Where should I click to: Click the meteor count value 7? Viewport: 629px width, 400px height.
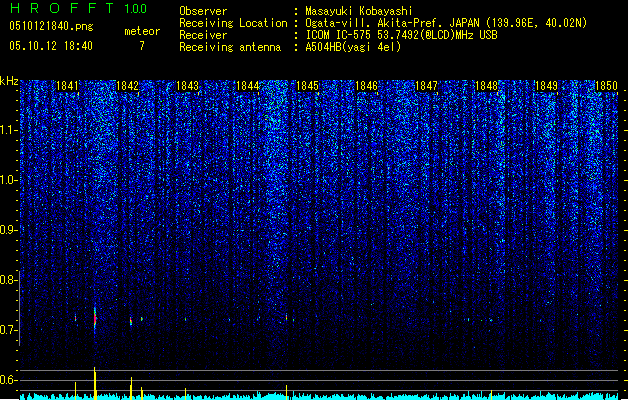click(142, 46)
